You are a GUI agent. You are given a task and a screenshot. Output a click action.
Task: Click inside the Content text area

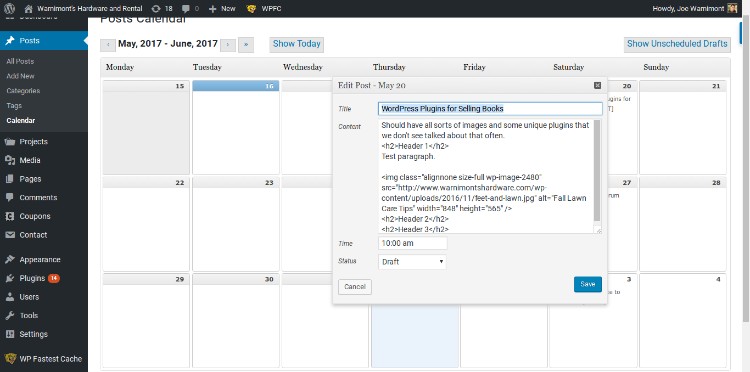[486, 176]
